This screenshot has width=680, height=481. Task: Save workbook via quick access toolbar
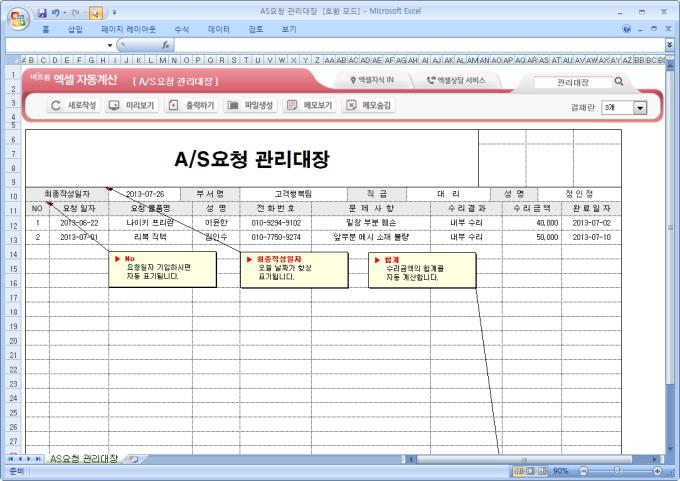pyautogui.click(x=41, y=13)
